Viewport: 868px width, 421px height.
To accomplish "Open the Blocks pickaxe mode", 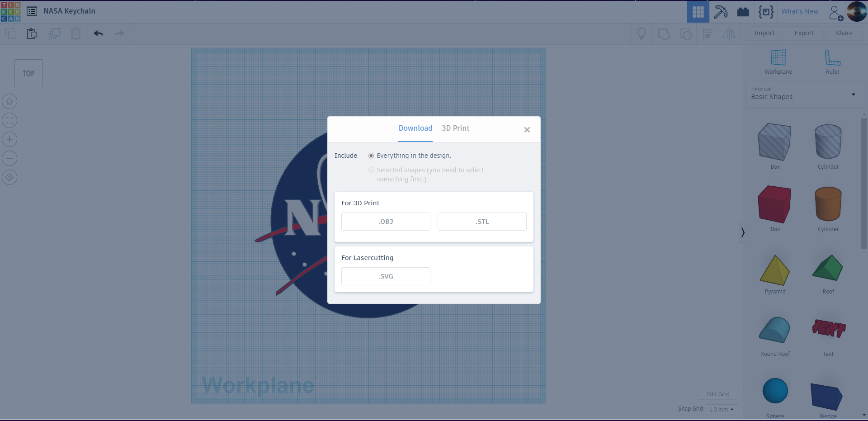I will point(721,12).
